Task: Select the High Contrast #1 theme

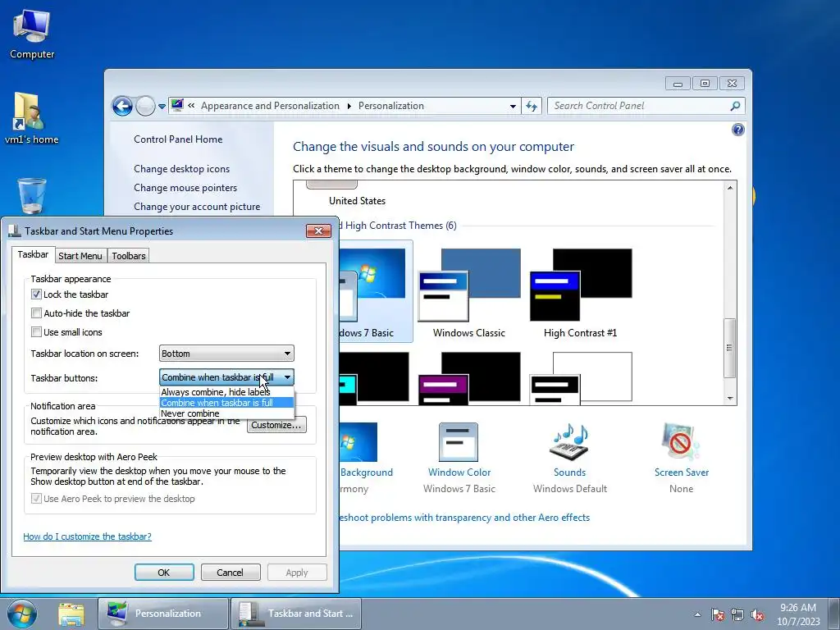Action: 580,293
